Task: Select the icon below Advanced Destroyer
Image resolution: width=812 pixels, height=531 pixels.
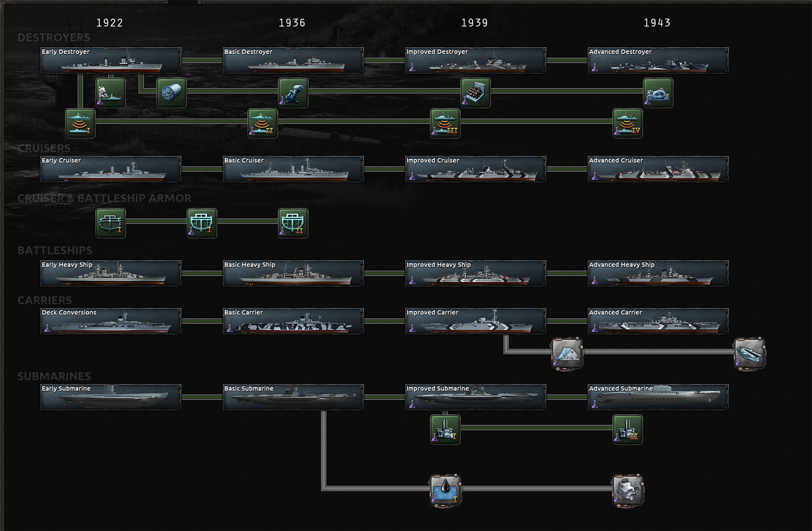Action: [x=658, y=93]
